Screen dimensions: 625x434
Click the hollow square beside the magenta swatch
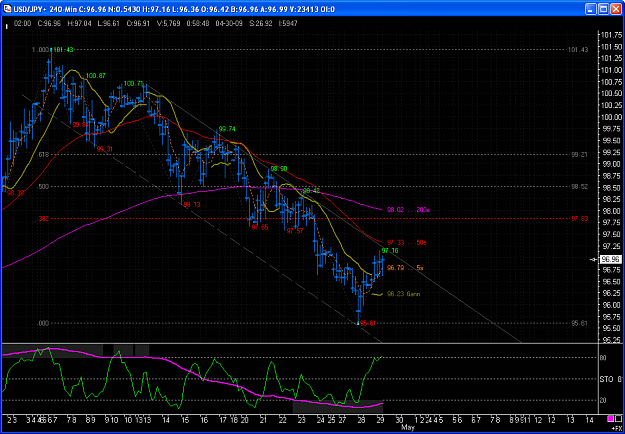click(618, 418)
